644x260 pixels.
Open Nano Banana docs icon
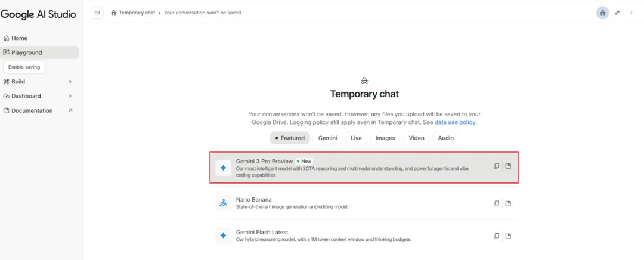508,203
